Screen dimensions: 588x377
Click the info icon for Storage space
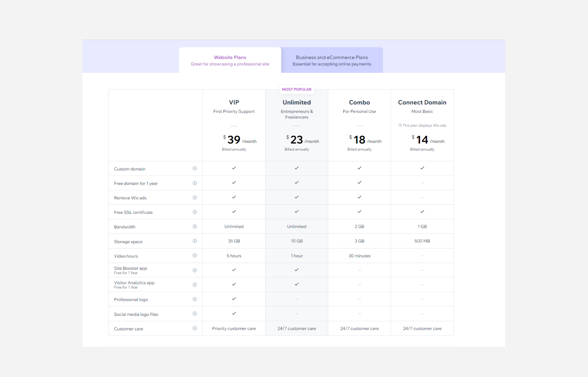point(195,241)
